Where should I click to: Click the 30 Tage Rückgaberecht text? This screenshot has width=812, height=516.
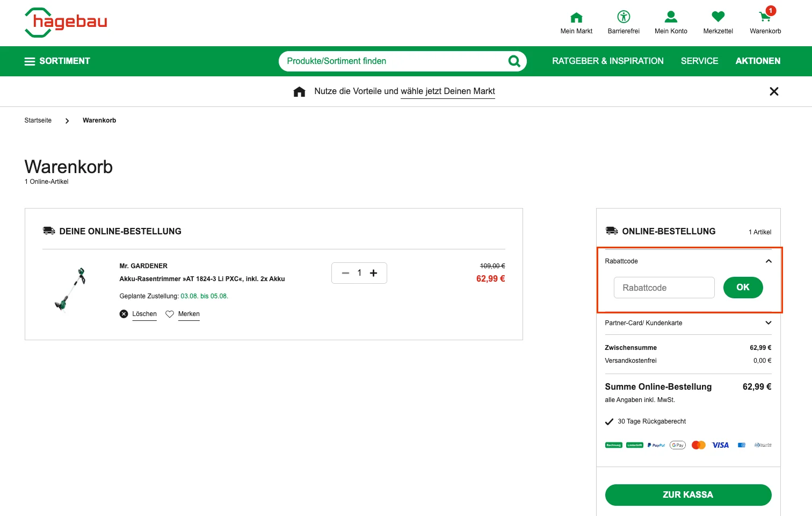(x=652, y=421)
